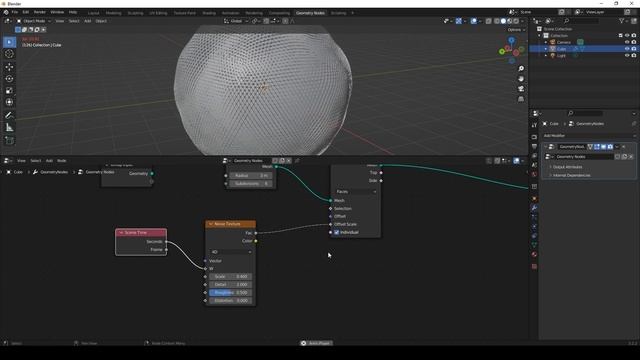This screenshot has width=640, height=360.
Task: Open the viewport Add menu
Action: tap(87, 21)
